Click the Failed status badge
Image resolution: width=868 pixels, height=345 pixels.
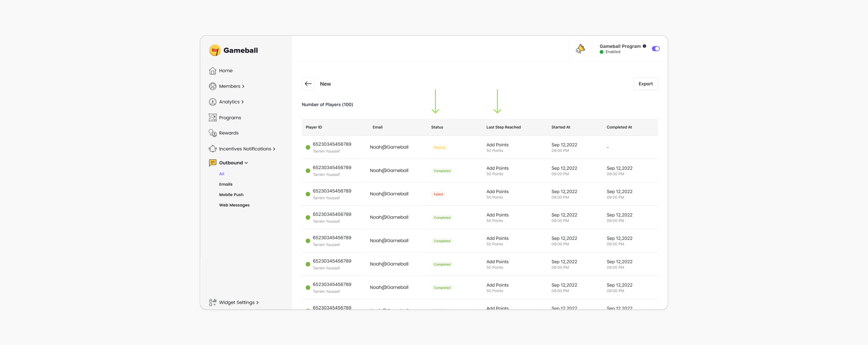(x=438, y=194)
